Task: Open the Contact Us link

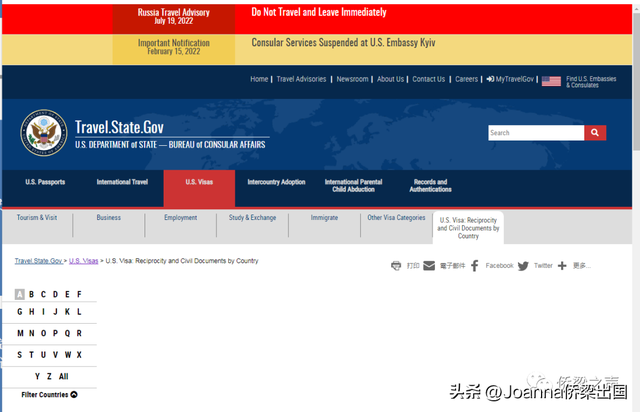Action: tap(429, 79)
